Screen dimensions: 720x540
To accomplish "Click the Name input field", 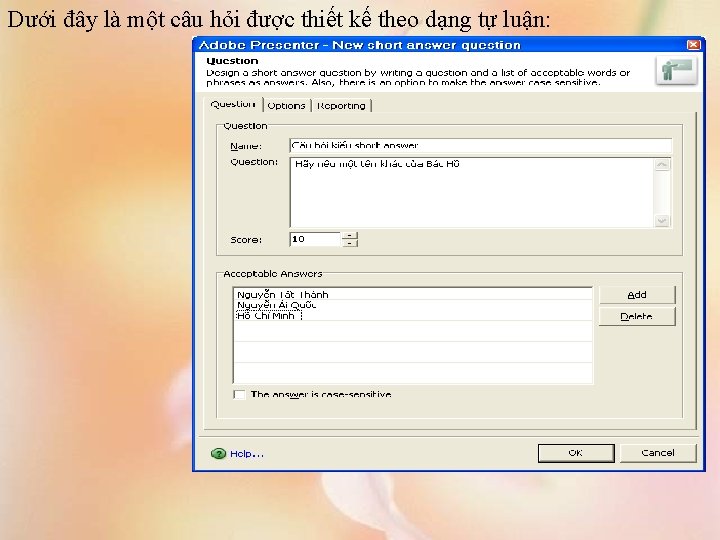I will 481,146.
